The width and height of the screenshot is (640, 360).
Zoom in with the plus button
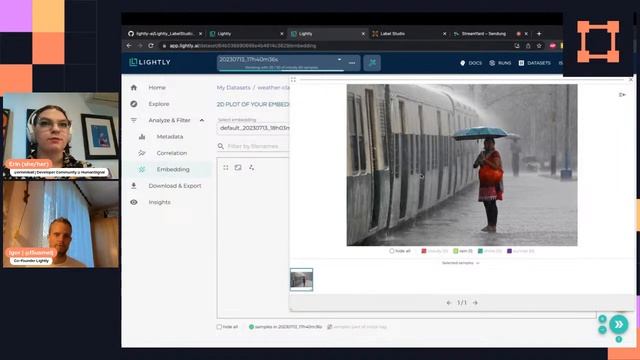point(602,319)
